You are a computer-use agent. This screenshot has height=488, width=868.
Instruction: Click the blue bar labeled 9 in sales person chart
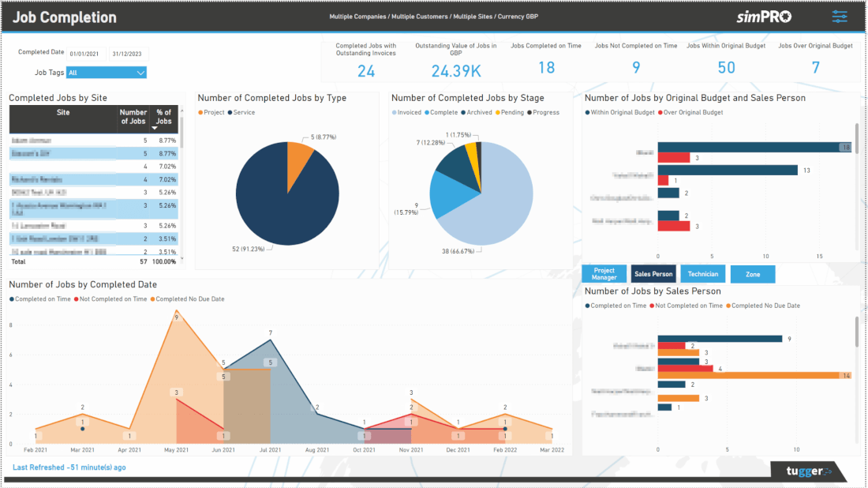[x=720, y=339]
